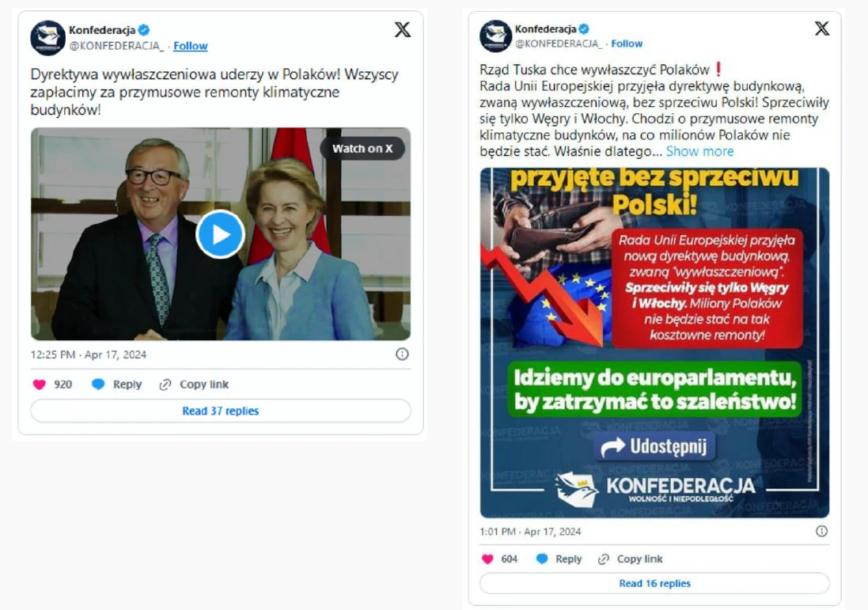
Task: Click the Konfederacja avatar in the left tweet
Action: [x=47, y=38]
